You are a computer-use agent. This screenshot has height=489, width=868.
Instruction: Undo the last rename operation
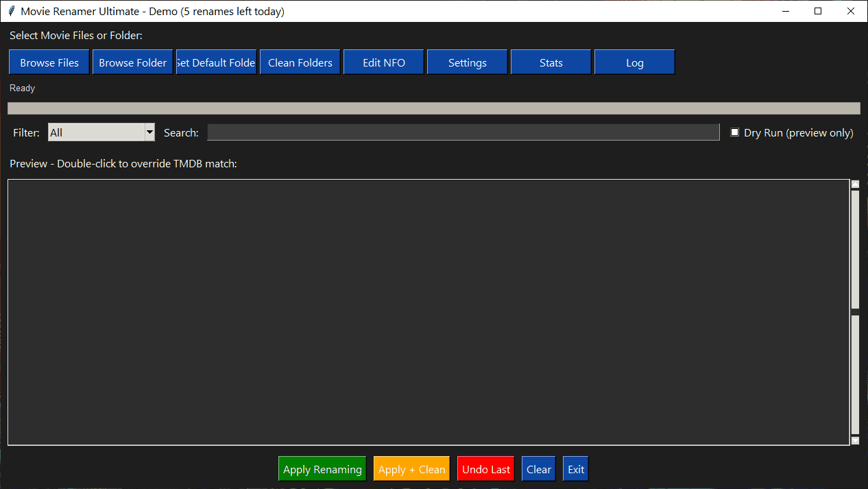coord(485,468)
